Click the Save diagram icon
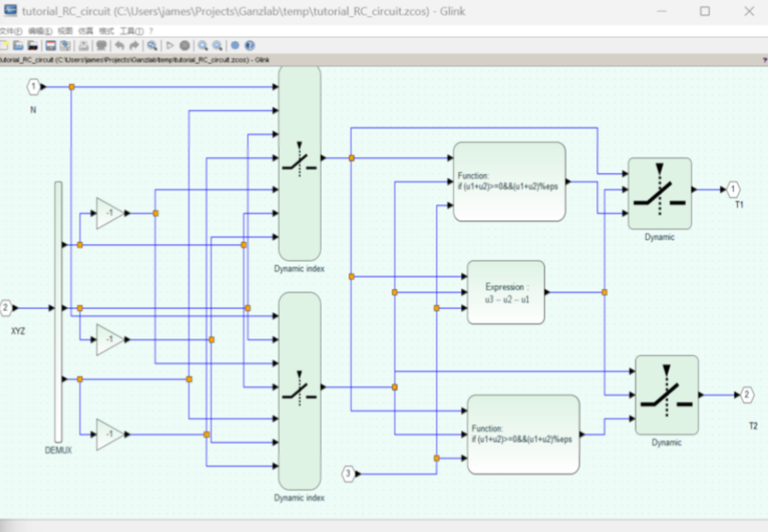The width and height of the screenshot is (768, 532). click(51, 45)
